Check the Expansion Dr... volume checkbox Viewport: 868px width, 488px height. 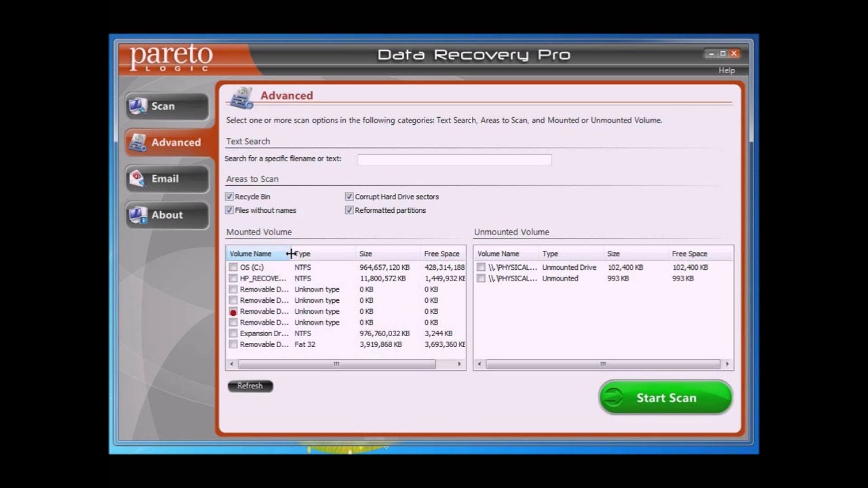(233, 333)
